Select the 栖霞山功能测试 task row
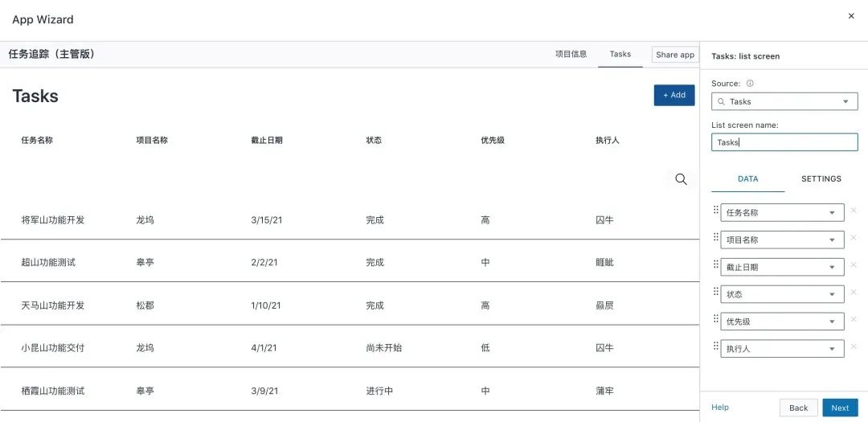The width and height of the screenshot is (868, 422). (350, 391)
